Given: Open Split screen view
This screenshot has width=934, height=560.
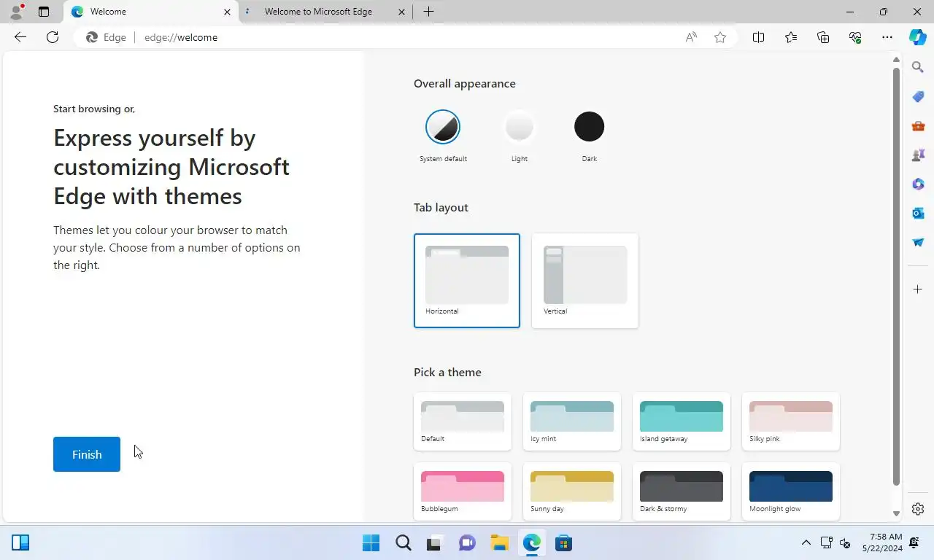Looking at the screenshot, I should click(758, 37).
